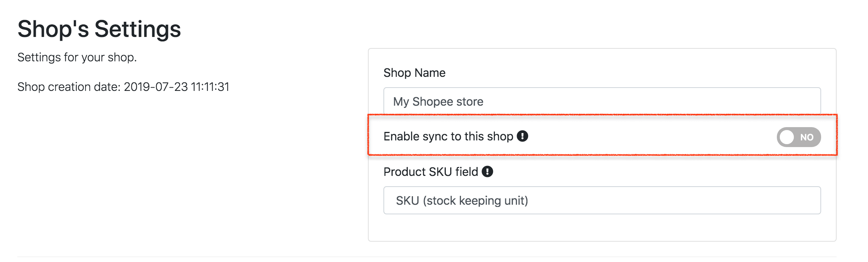This screenshot has width=868, height=262.
Task: Turn on the Enable sync toggle
Action: [798, 137]
